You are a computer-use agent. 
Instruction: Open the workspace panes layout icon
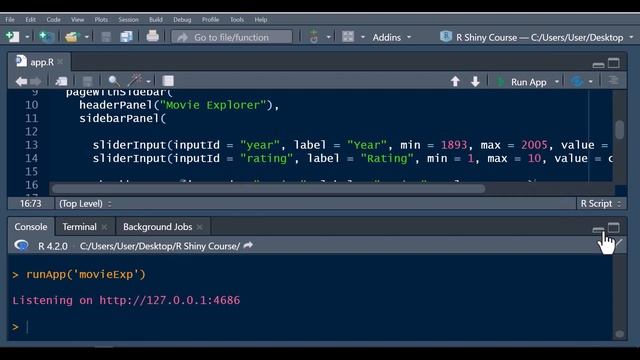click(348, 37)
